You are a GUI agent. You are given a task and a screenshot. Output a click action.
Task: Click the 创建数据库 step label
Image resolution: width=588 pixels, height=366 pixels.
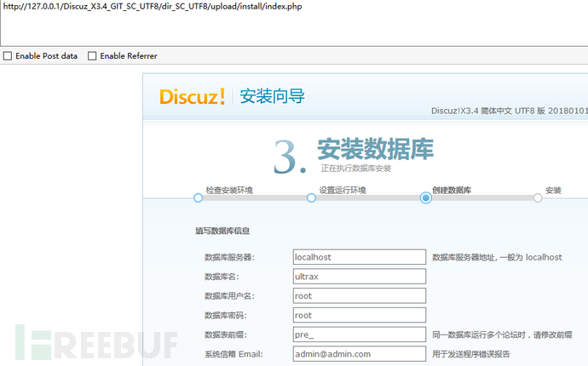pos(452,191)
